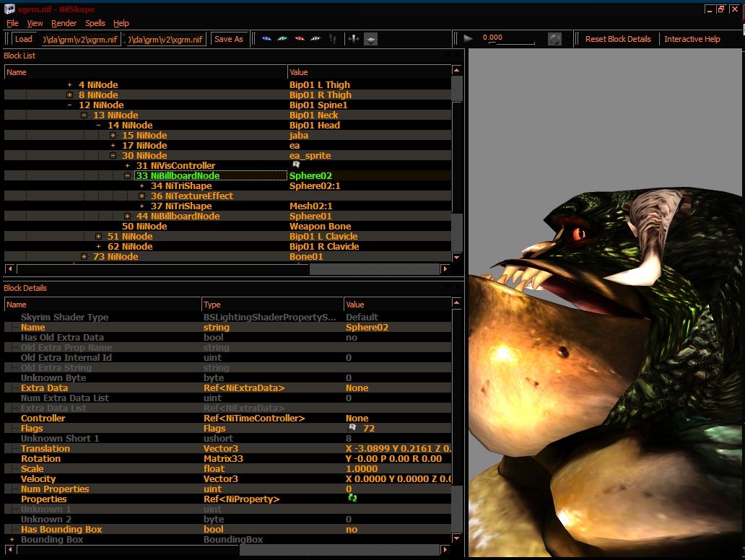This screenshot has height=560, width=745.
Task: Open the File menu
Action: coord(12,23)
